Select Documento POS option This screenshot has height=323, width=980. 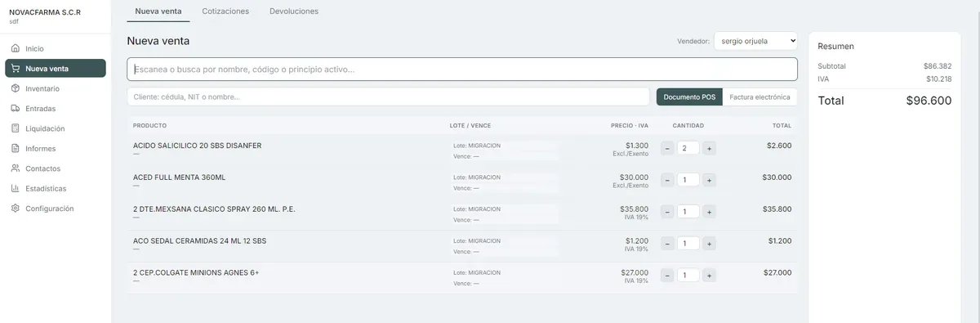pyautogui.click(x=689, y=96)
